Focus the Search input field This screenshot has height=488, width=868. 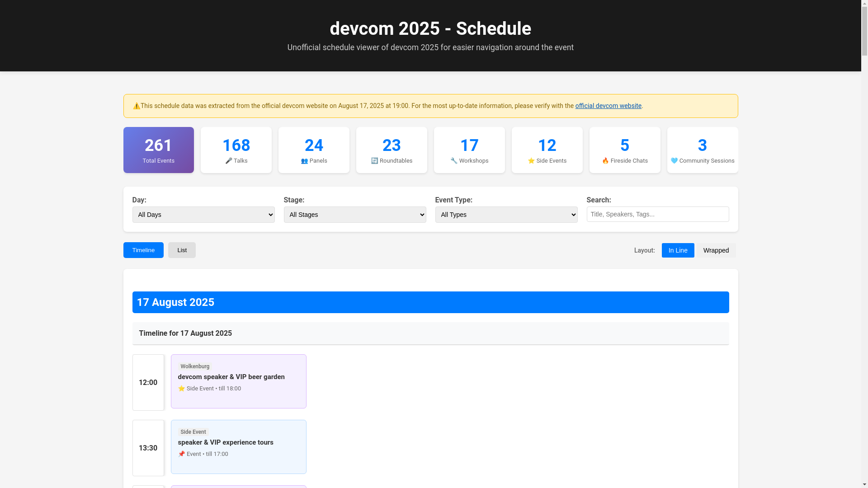(x=658, y=214)
